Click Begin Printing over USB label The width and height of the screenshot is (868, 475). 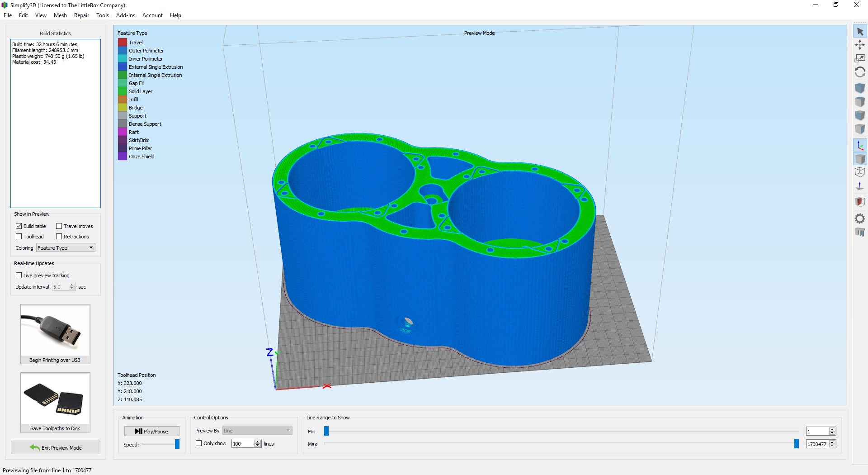pyautogui.click(x=55, y=361)
